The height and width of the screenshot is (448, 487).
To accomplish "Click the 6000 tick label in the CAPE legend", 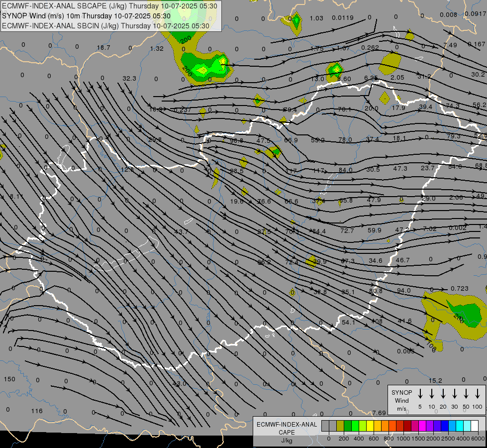I will [479, 439].
